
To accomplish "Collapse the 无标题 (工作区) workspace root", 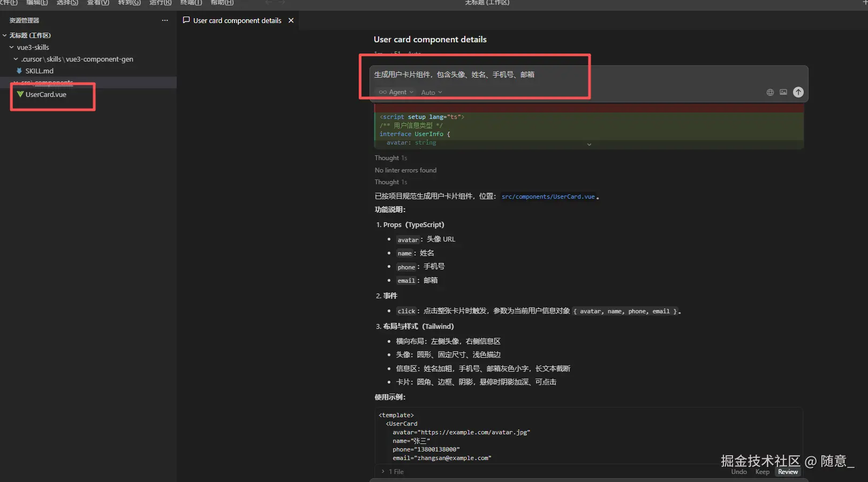I will (5, 35).
